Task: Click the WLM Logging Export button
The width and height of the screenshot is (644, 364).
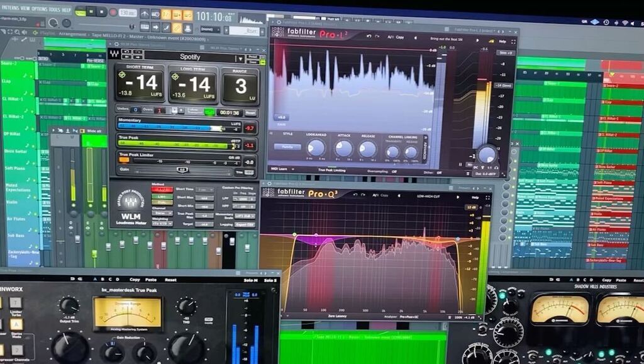Action: (x=245, y=225)
